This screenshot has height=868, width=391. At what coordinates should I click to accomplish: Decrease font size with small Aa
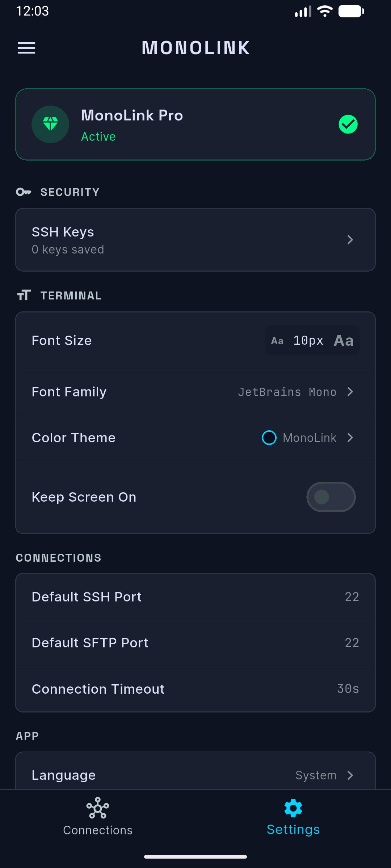277,341
